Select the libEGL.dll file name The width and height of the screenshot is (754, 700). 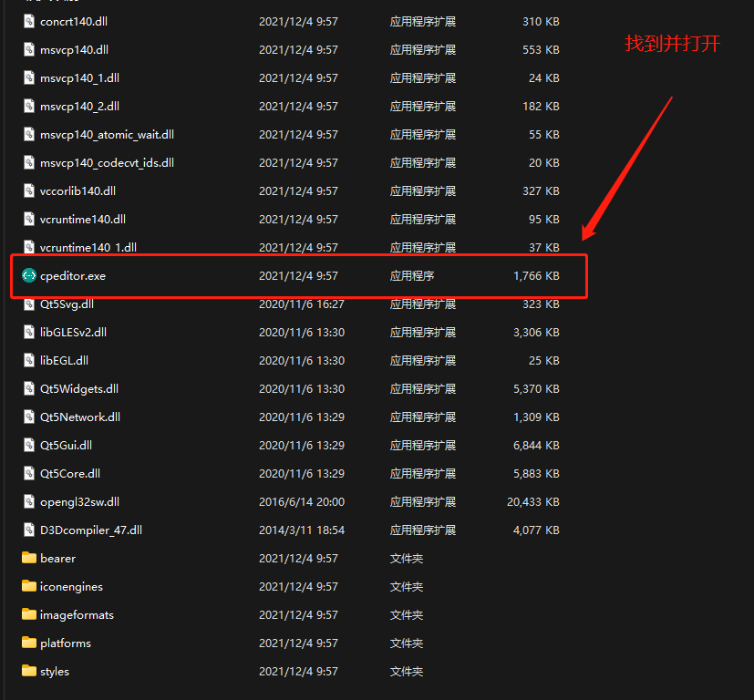click(64, 360)
